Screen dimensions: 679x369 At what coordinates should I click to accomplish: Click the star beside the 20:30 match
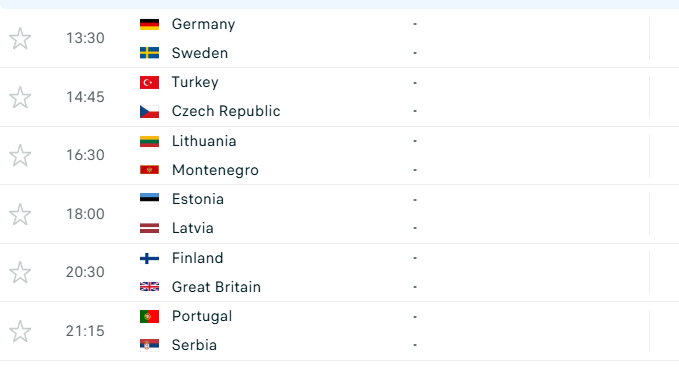tap(20, 272)
